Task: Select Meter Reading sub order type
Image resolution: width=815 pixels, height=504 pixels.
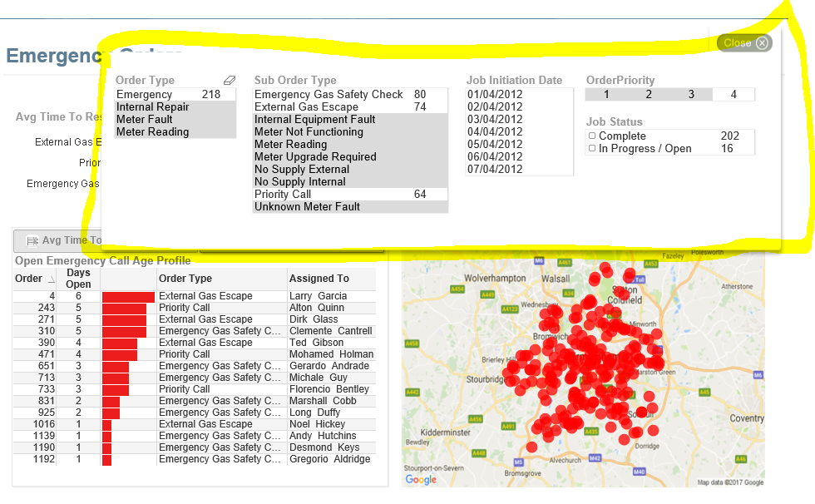Action: tap(350, 145)
